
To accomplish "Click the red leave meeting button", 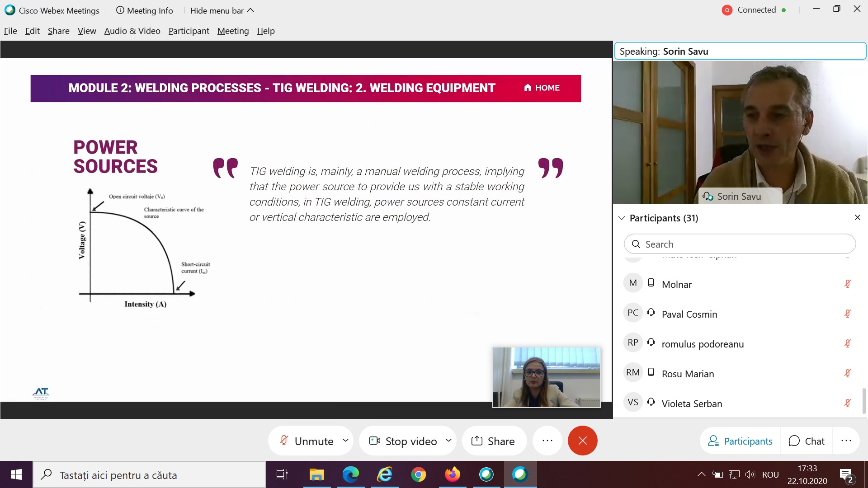I will coord(582,441).
